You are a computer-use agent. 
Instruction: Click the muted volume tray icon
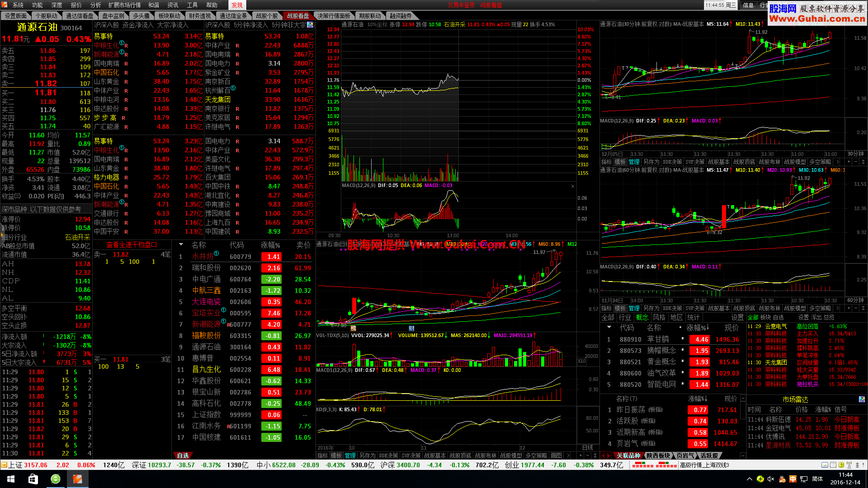click(771, 479)
